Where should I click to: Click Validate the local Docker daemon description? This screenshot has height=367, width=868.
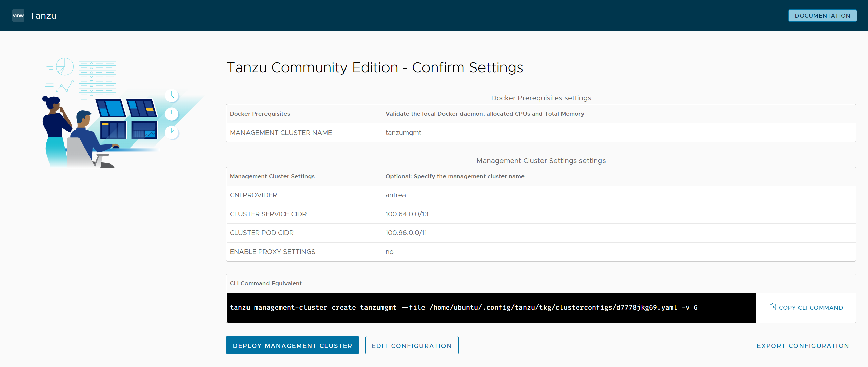click(x=485, y=114)
